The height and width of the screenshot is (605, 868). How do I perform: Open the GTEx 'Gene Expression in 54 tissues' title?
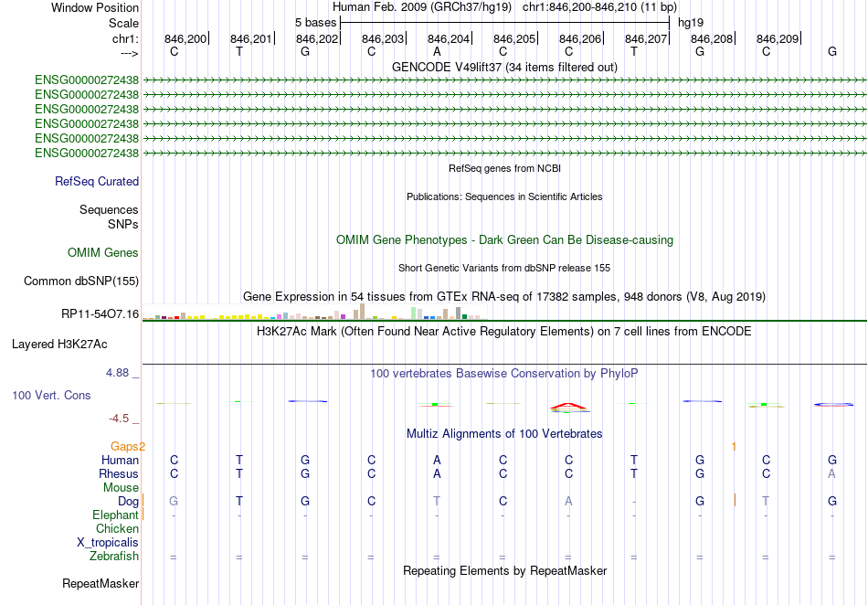pyautogui.click(x=504, y=297)
